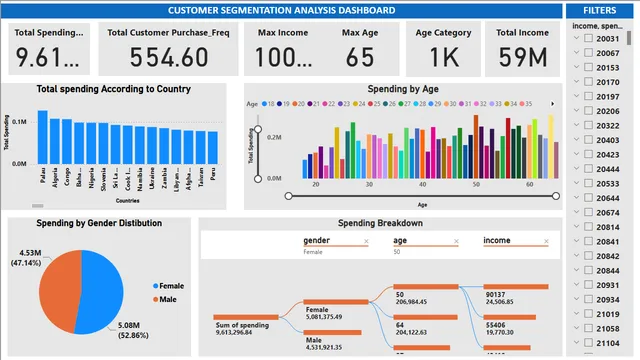Click bottom handle of vertical zoom slider
This screenshot has height=360, width=640.
coord(258,179)
